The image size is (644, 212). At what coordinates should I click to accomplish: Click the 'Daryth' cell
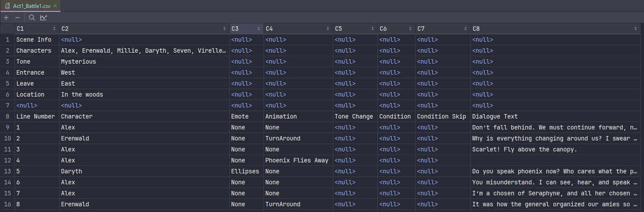[144, 171]
